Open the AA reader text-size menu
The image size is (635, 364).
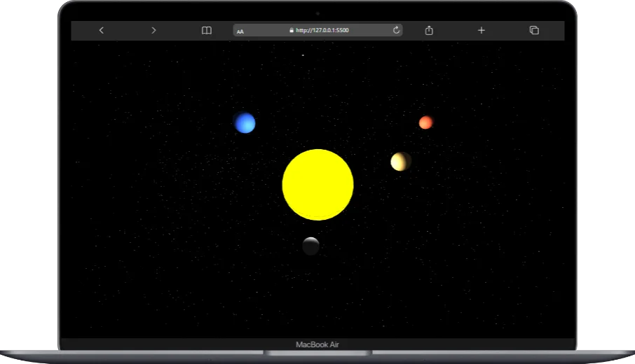[x=240, y=31]
